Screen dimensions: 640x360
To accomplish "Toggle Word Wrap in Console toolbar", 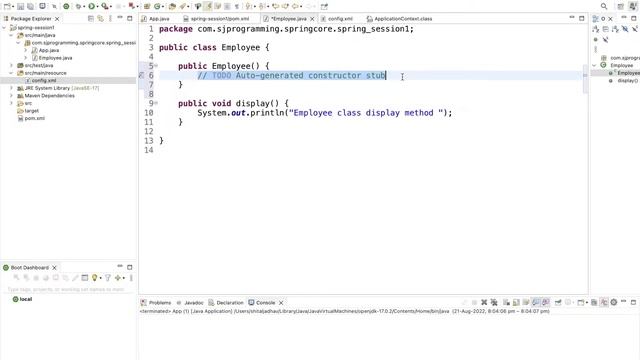I will pyautogui.click(x=526, y=302).
